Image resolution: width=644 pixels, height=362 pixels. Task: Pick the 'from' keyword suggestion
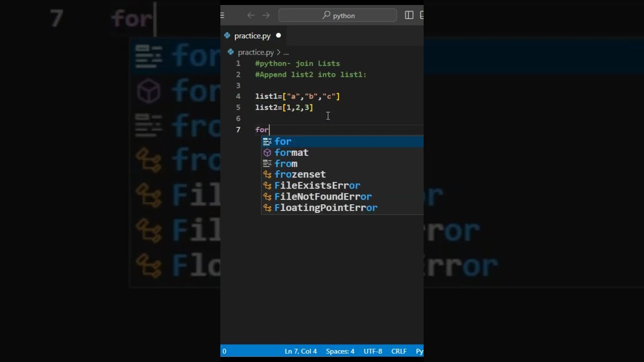coord(342,164)
